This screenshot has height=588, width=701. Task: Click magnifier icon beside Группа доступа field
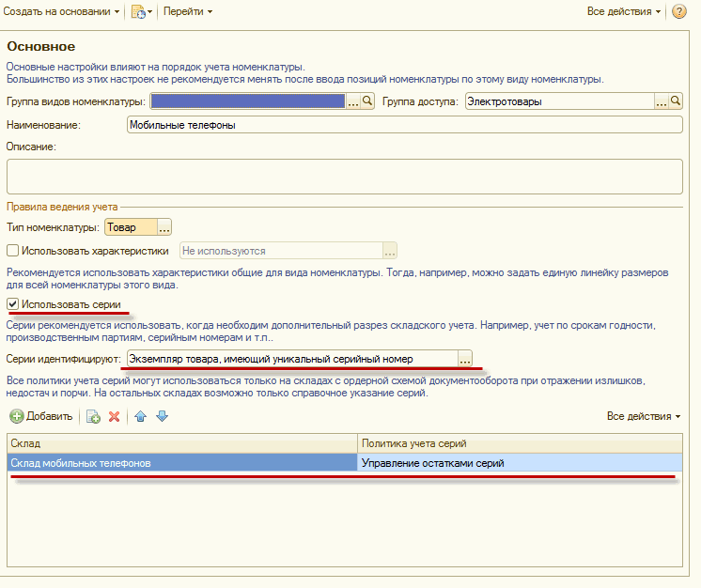coord(677,101)
